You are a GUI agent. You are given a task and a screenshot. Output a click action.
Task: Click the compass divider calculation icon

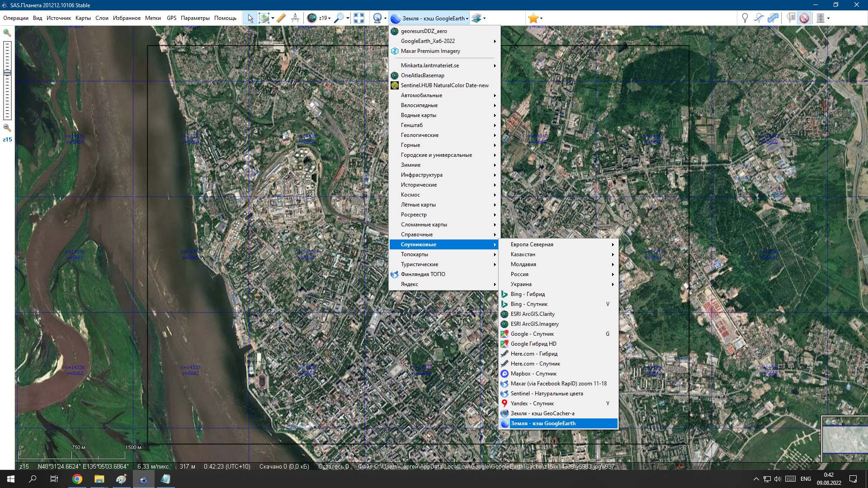[x=295, y=18]
